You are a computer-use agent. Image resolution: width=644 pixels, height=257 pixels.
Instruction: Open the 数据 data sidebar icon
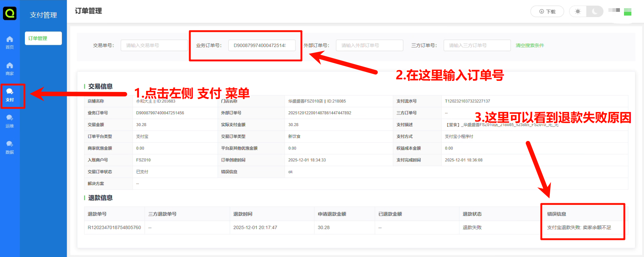click(10, 147)
